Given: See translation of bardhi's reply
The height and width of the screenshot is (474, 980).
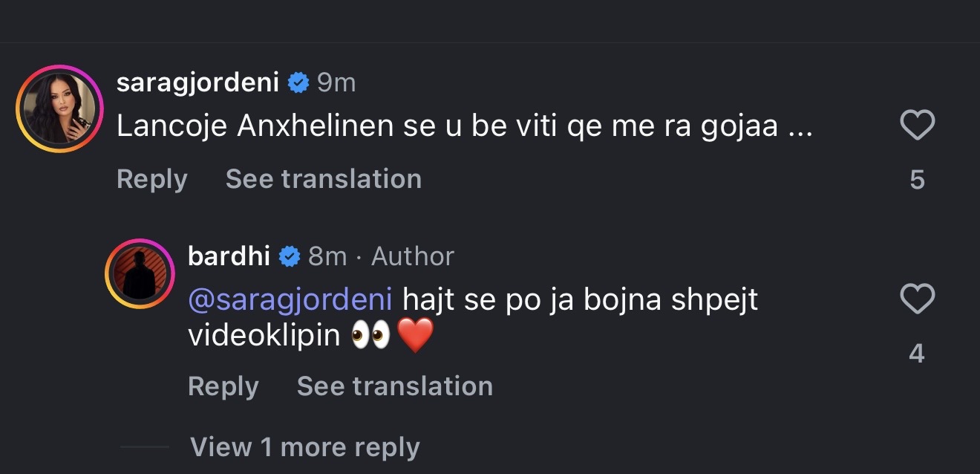Looking at the screenshot, I should pos(395,386).
